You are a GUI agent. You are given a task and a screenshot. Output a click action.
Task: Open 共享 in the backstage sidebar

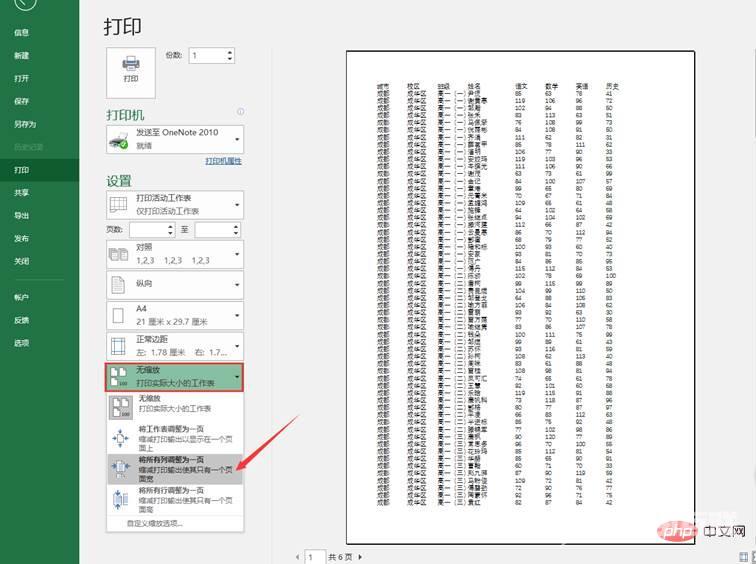pyautogui.click(x=21, y=193)
